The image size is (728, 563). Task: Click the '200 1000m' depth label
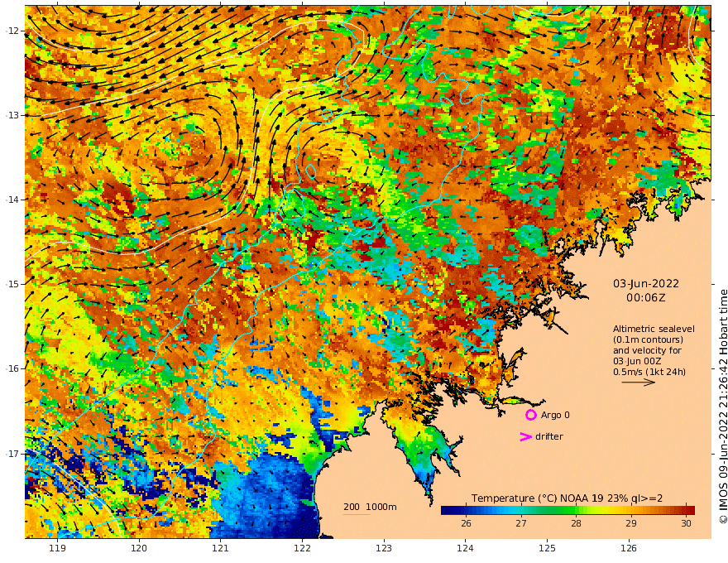click(x=370, y=507)
